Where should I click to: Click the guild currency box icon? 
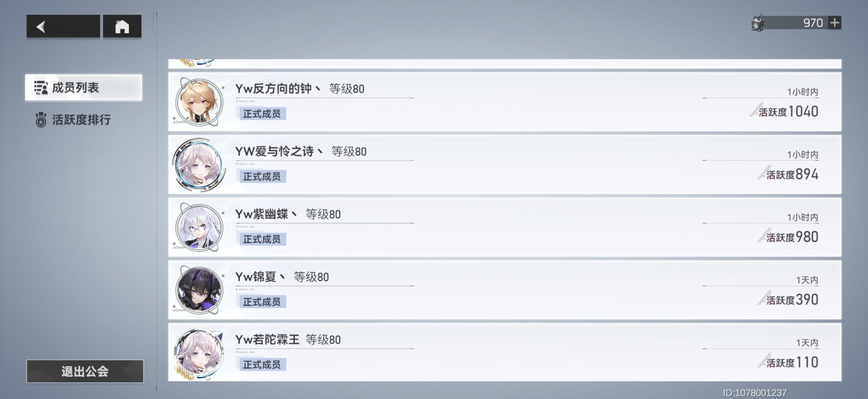click(x=758, y=23)
